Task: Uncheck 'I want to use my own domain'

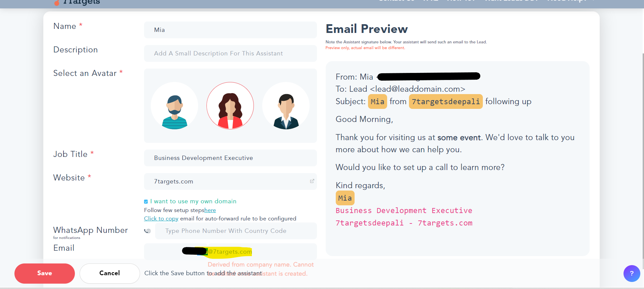Action: click(146, 202)
